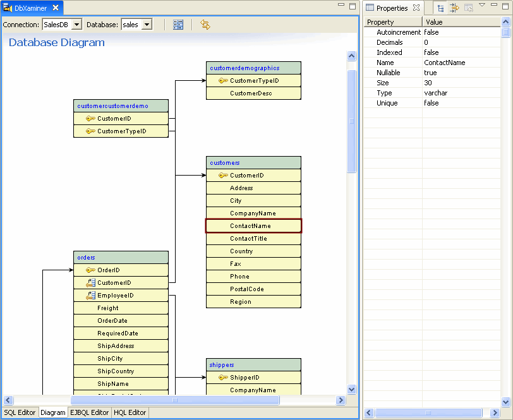This screenshot has height=420, width=513.
Task: Select the ContactName field in customers table
Action: point(253,225)
